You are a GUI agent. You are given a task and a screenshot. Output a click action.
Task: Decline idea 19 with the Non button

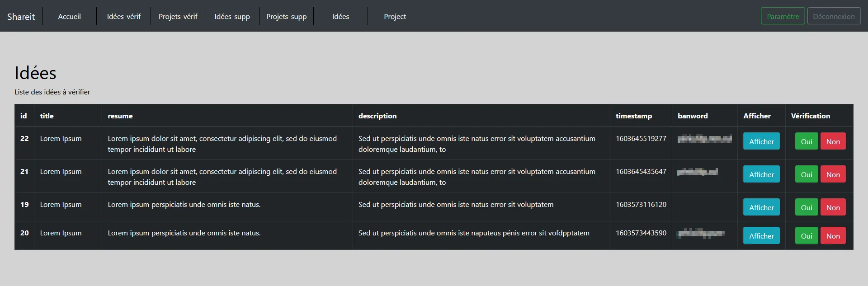[833, 207]
